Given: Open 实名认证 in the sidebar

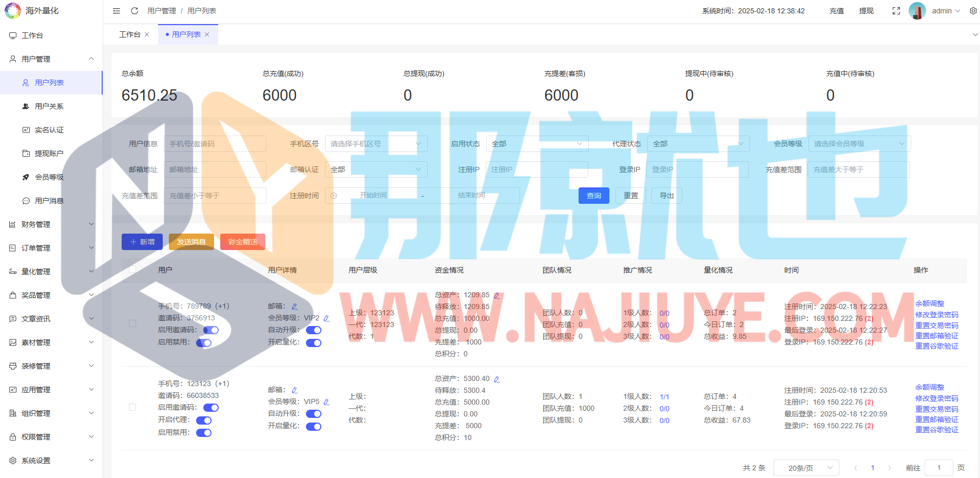Looking at the screenshot, I should coord(49,130).
